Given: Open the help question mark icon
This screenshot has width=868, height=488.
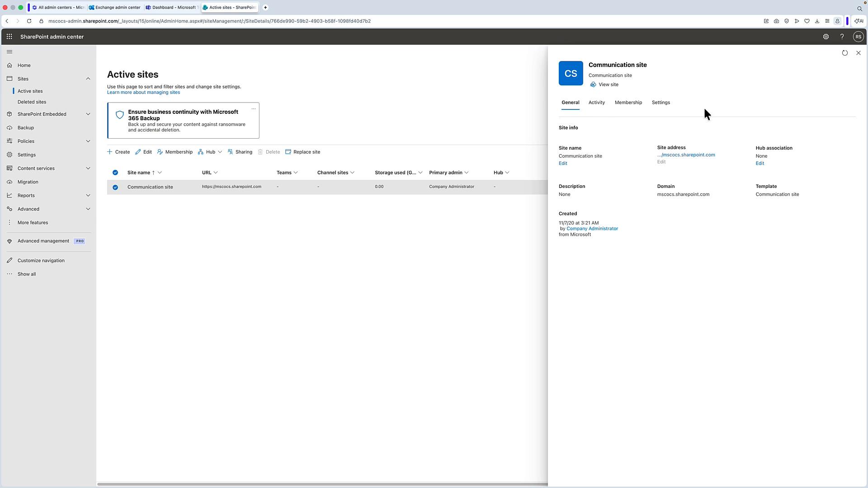Looking at the screenshot, I should tap(842, 37).
